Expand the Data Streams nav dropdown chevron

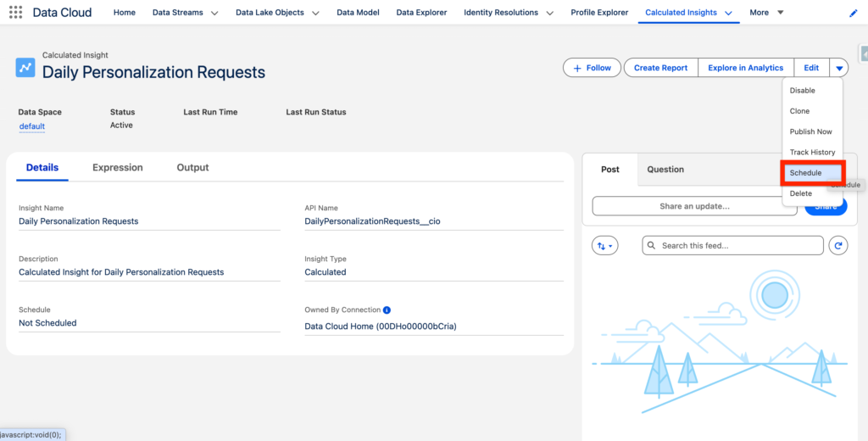point(214,14)
